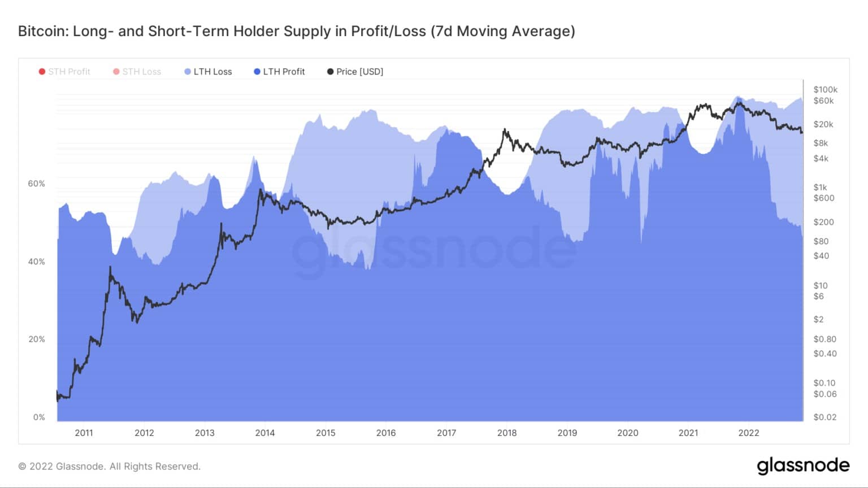Image resolution: width=868 pixels, height=488 pixels.
Task: Click the blue LTH Profit dot
Action: 257,72
